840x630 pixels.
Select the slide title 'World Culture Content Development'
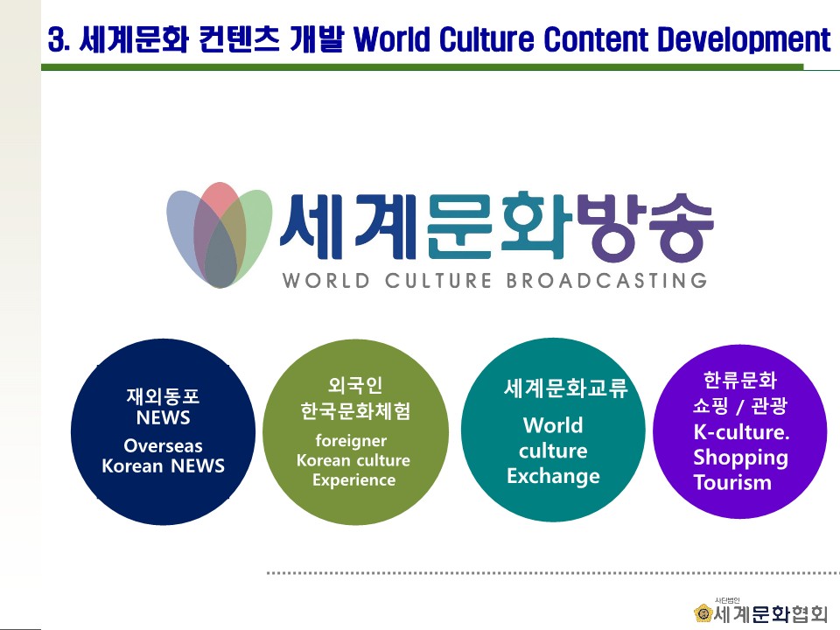click(592, 39)
